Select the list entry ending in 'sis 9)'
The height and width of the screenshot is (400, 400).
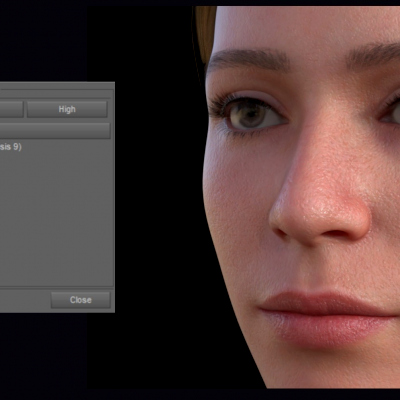tap(11, 147)
